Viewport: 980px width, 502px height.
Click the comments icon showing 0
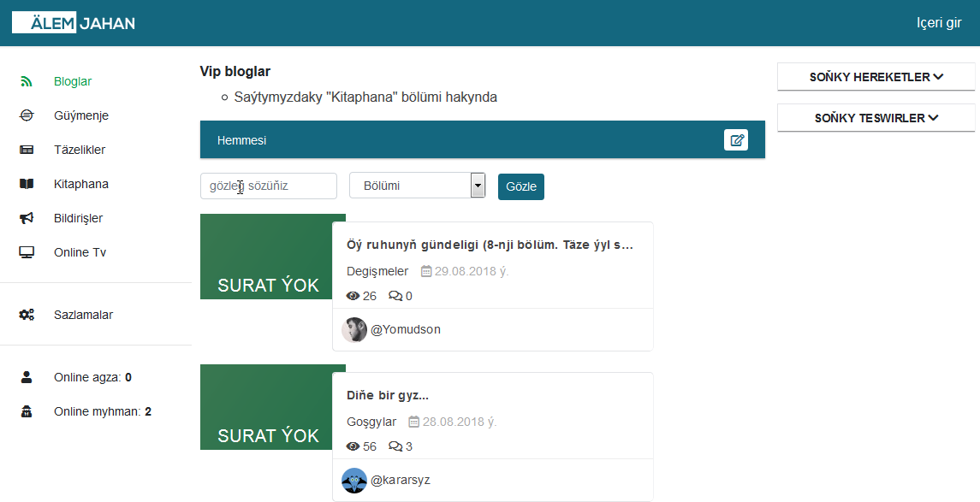(395, 296)
